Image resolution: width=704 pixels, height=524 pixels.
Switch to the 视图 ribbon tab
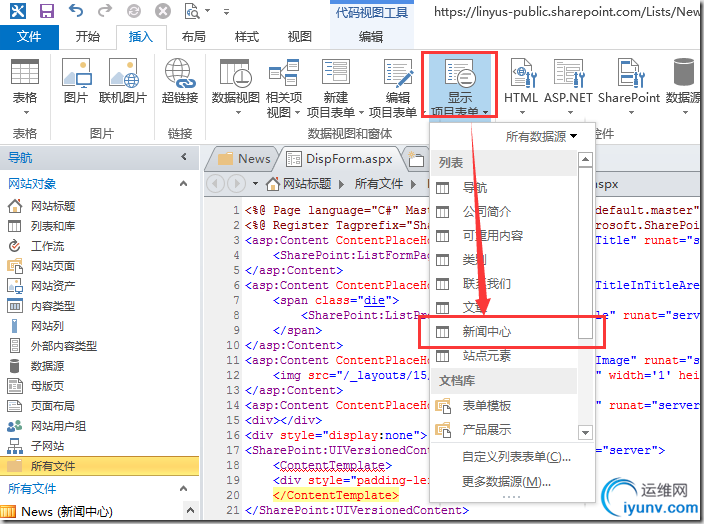[x=299, y=36]
